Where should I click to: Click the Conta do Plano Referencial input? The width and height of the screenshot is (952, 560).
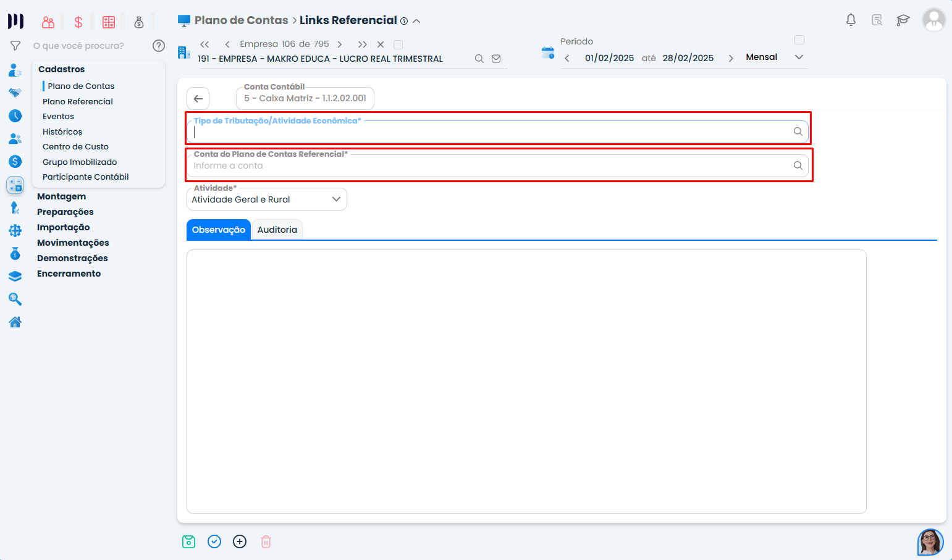[x=488, y=165]
